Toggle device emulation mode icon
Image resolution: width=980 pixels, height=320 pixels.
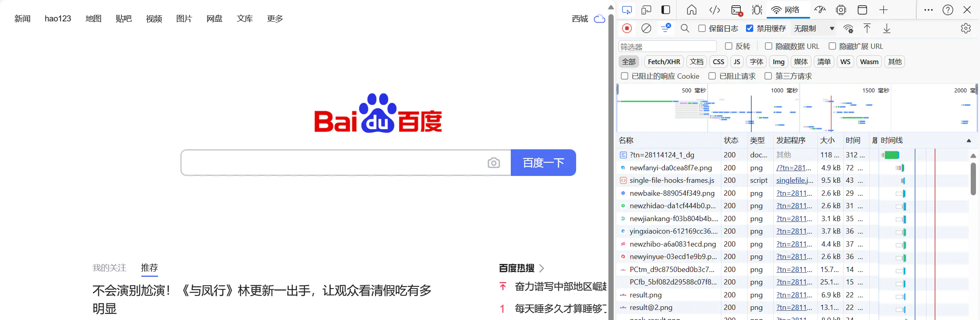pyautogui.click(x=646, y=10)
